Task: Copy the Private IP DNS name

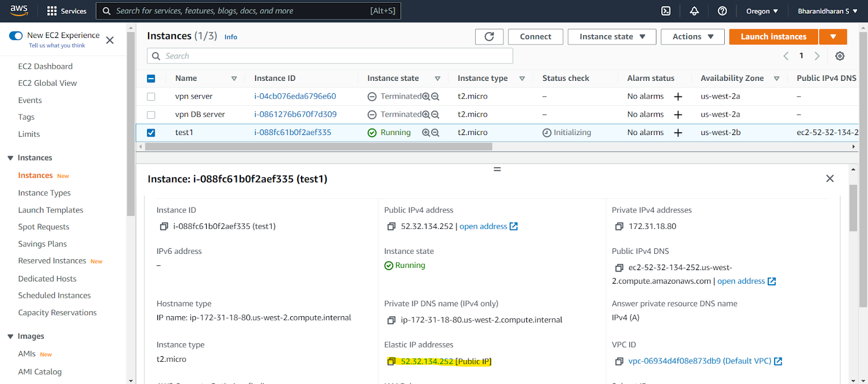Action: (391, 320)
